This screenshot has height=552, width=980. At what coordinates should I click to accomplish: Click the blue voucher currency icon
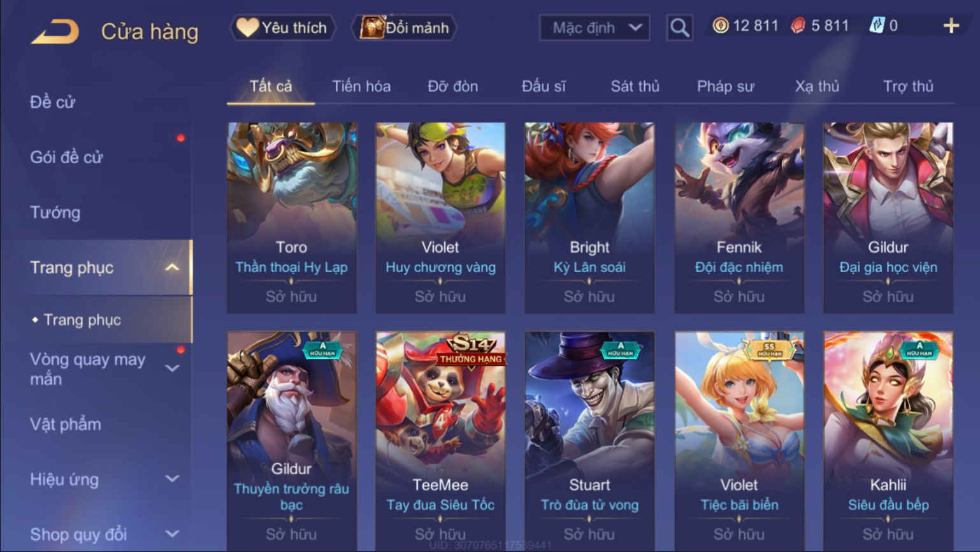coord(877,25)
